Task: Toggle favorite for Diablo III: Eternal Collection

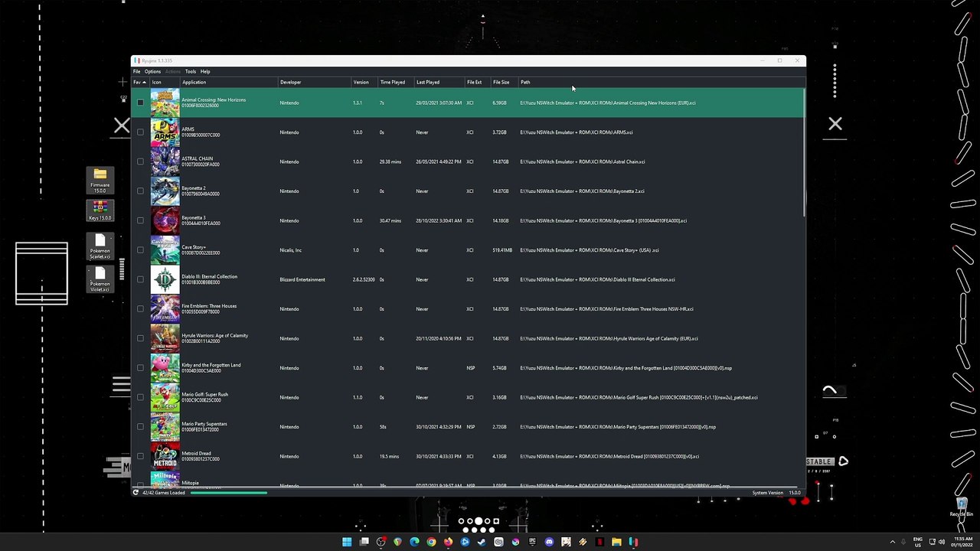Action: [x=140, y=279]
